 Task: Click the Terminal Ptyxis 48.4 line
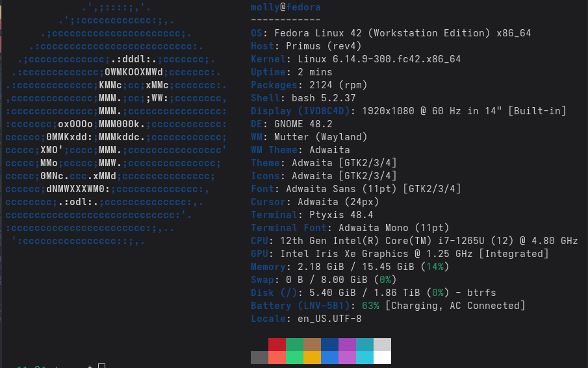(312, 215)
